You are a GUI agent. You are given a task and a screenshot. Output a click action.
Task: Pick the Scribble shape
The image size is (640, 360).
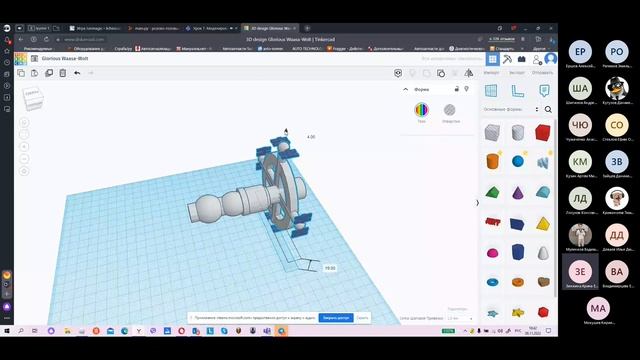pos(543,162)
